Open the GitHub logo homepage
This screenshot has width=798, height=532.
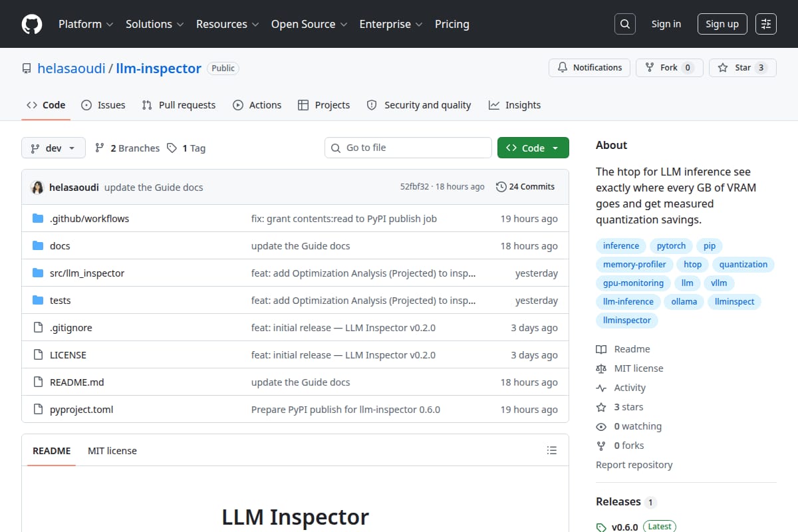point(32,24)
